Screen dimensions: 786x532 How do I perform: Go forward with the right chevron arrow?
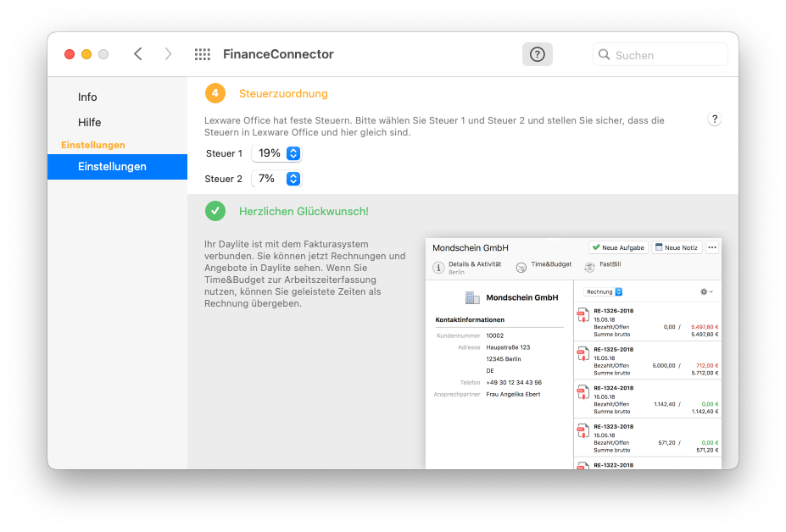tap(168, 54)
